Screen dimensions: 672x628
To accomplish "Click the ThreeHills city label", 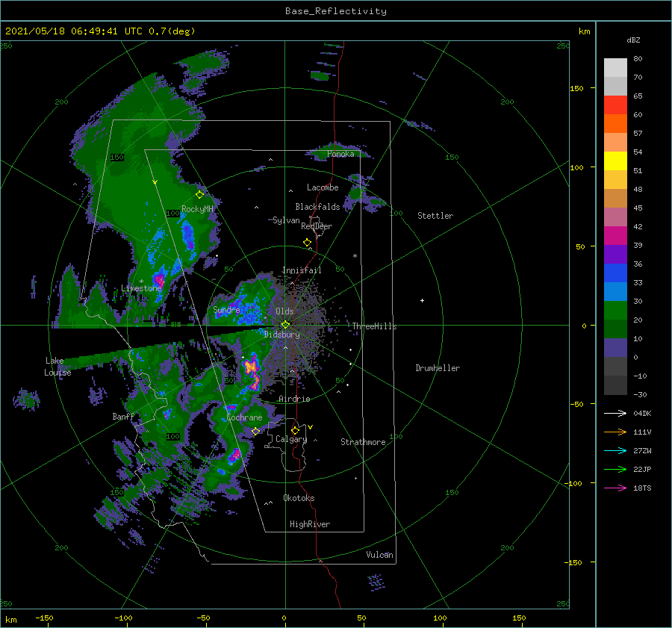I will [x=375, y=326].
